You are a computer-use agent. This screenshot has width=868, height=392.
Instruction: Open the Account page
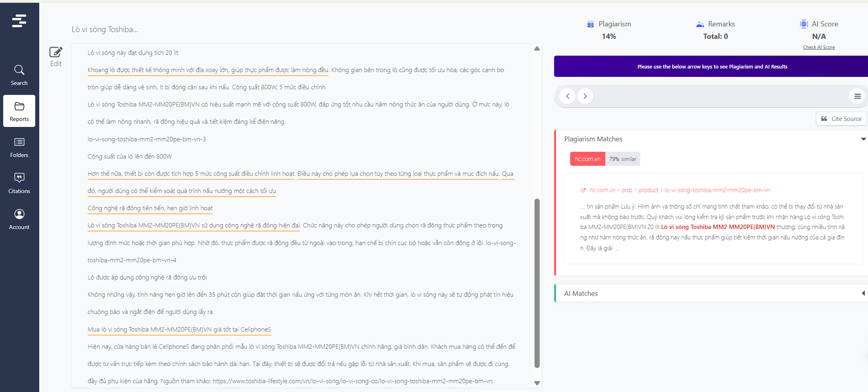(19, 219)
